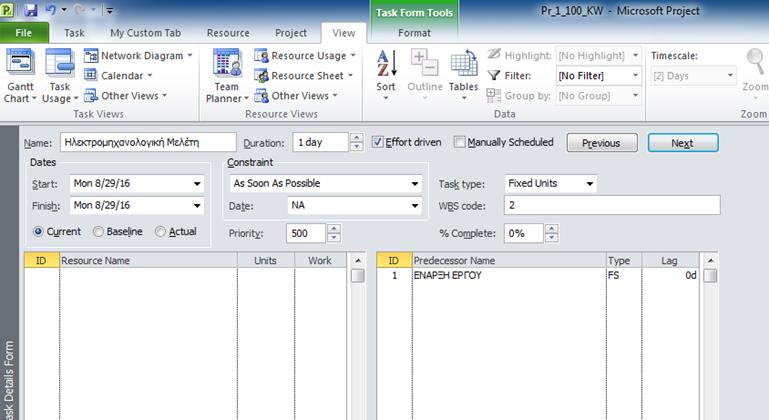Launch the Team Planner view
The height and width of the screenshot is (420, 769).
coord(227,76)
